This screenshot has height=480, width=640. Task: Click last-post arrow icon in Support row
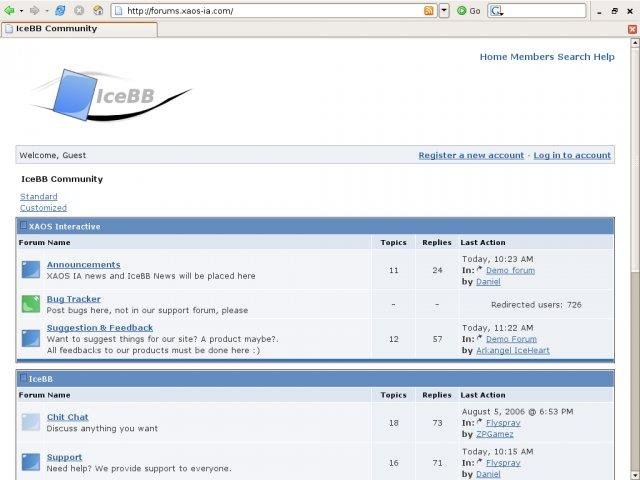(480, 462)
